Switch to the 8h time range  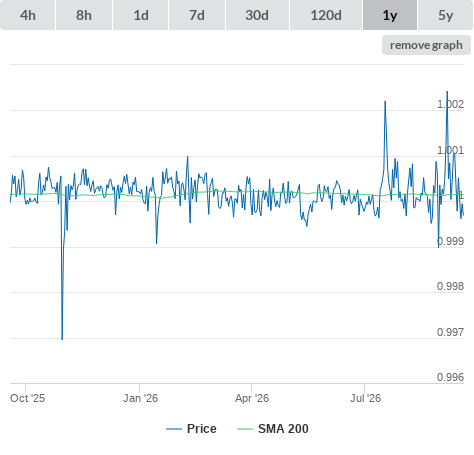(x=84, y=15)
